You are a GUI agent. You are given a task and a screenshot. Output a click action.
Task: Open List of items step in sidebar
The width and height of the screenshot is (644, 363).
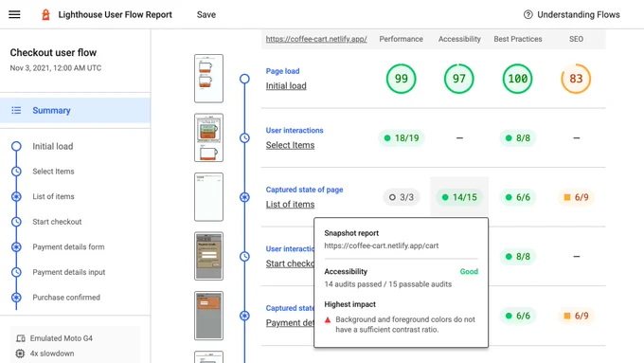tap(53, 196)
